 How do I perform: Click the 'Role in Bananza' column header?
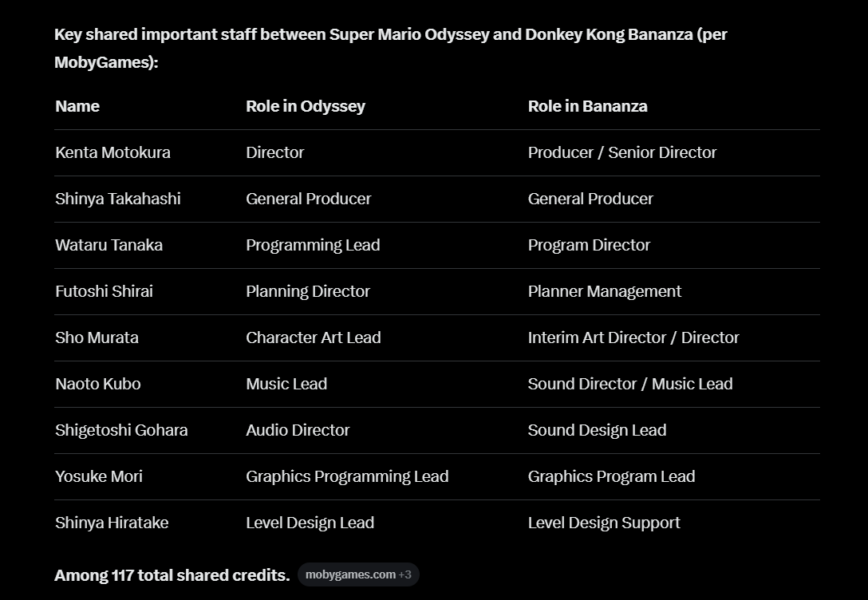(x=587, y=106)
